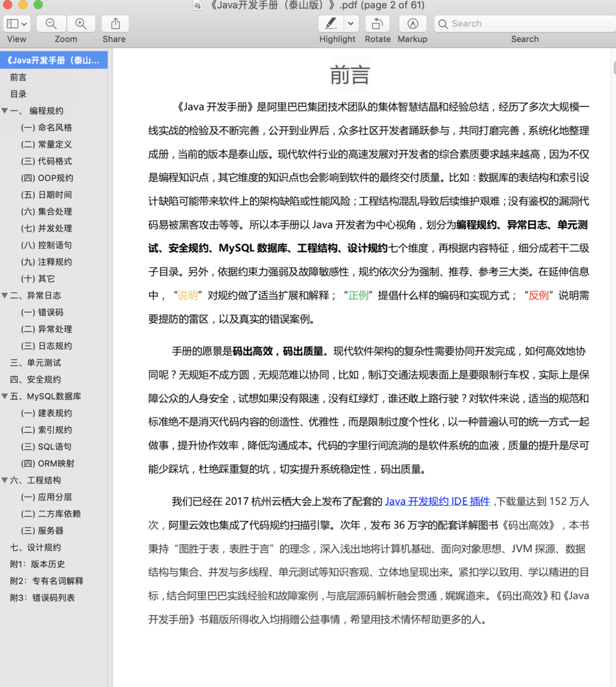The height and width of the screenshot is (687, 616).
Task: Open (六) 集合处理 section
Action: [46, 212]
